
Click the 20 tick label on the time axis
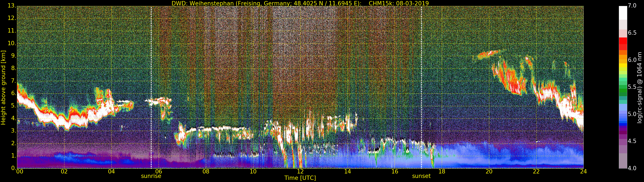click(489, 172)
